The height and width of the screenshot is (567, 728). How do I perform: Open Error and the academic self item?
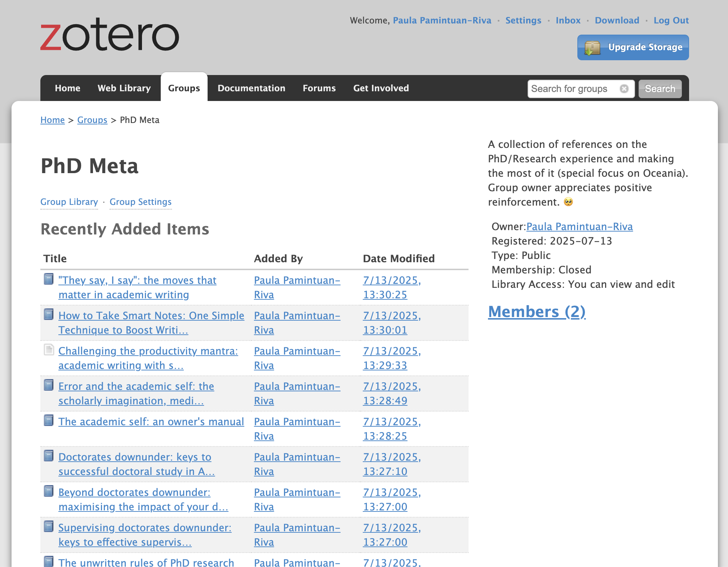click(x=136, y=394)
